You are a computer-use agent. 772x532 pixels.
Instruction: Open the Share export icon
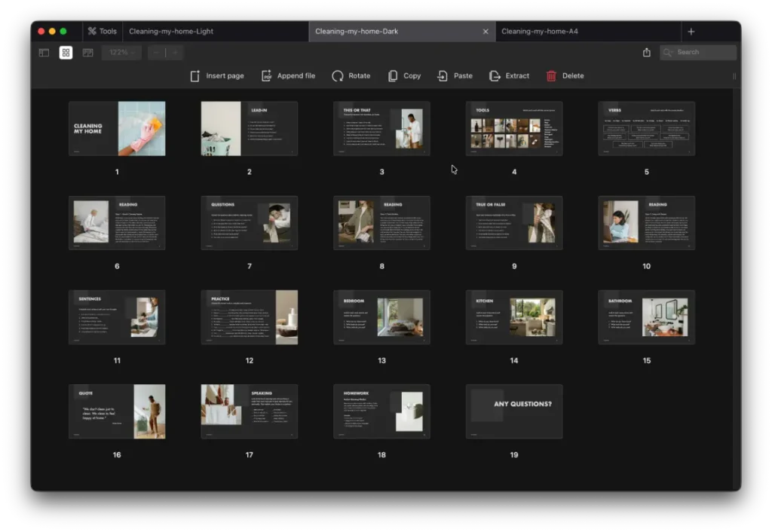(x=646, y=53)
